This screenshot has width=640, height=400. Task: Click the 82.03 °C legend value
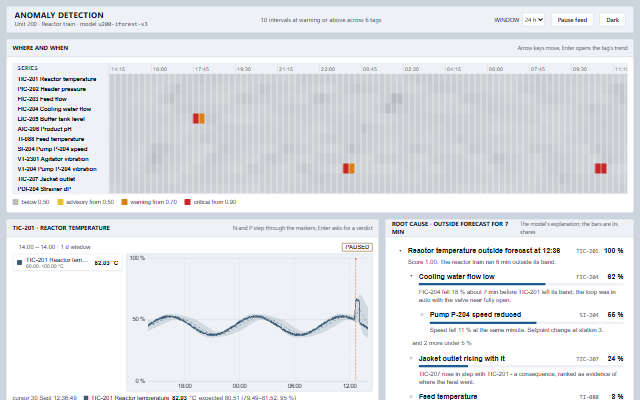coord(106,263)
